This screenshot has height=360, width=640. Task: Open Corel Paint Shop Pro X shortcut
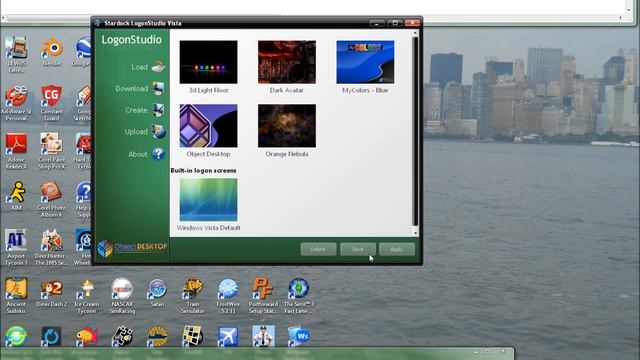(x=51, y=151)
